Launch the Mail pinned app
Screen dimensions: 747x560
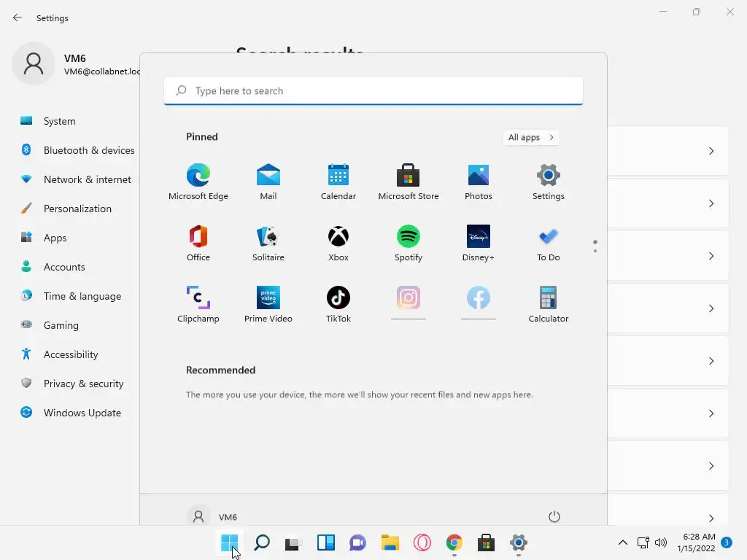pyautogui.click(x=268, y=182)
